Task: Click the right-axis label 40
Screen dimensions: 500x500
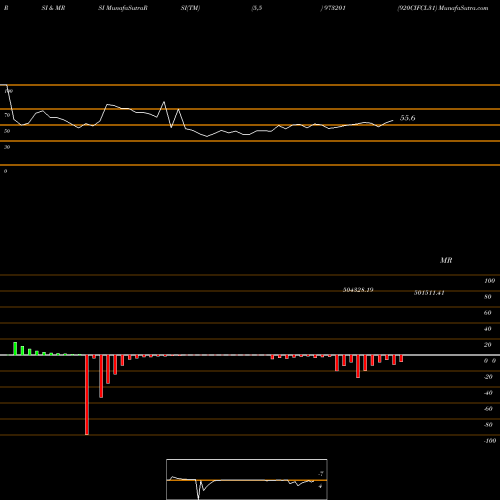Action: 488,329
